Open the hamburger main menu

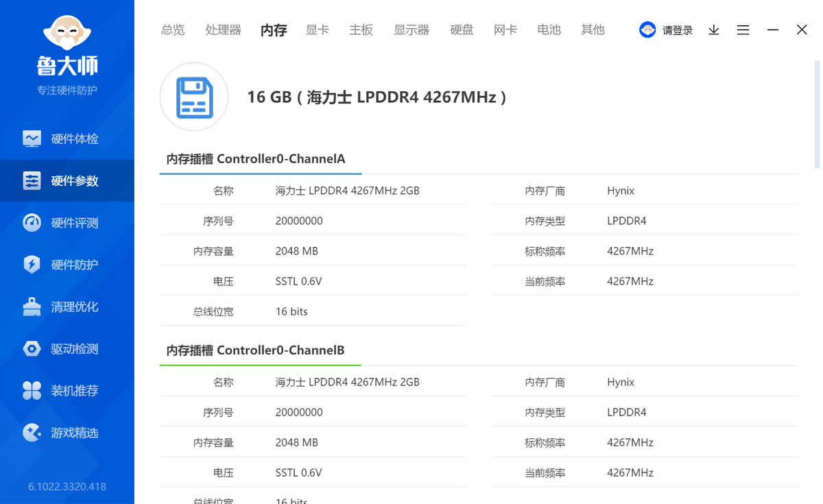pos(743,30)
